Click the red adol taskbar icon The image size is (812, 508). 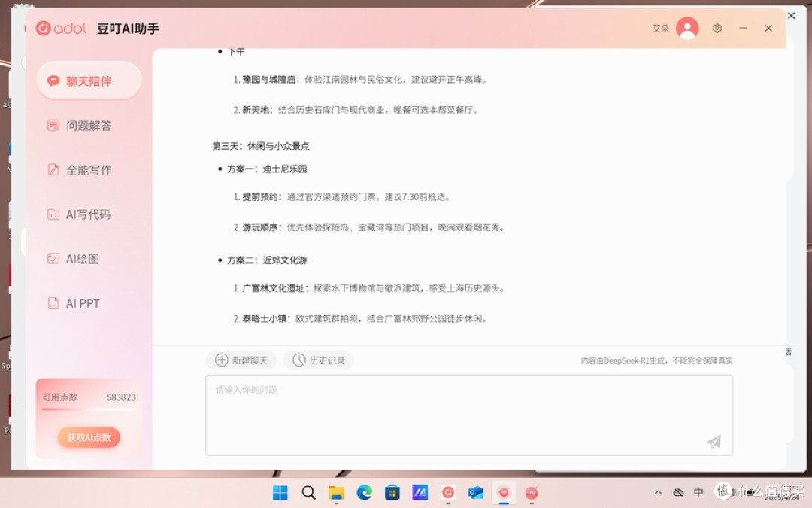448,492
